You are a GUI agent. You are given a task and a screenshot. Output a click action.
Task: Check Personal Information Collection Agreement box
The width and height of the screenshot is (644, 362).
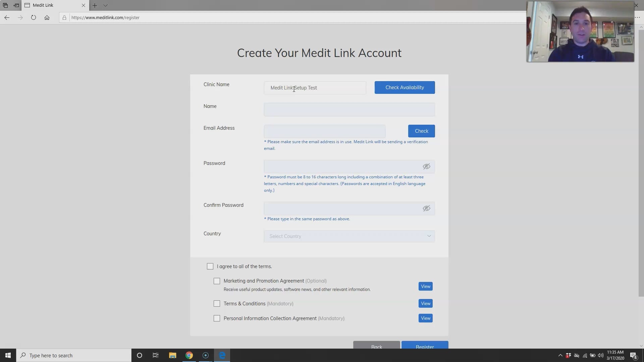tap(217, 318)
